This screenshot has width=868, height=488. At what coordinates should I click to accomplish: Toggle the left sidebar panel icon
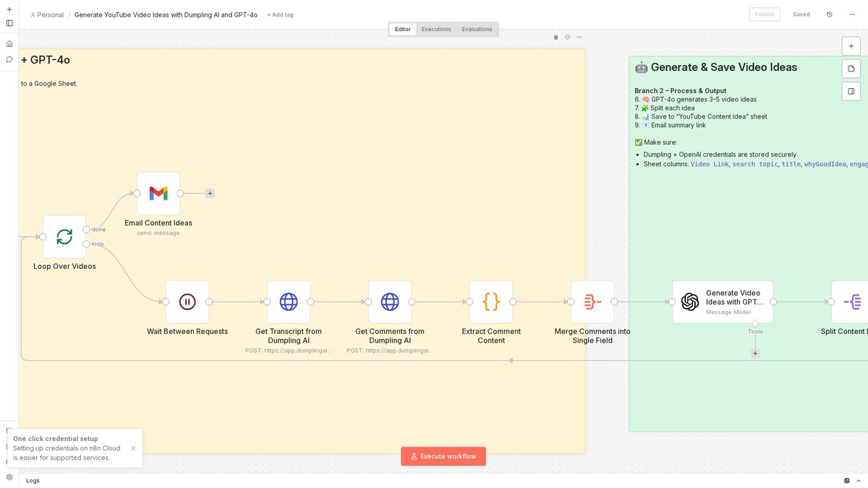(9, 23)
